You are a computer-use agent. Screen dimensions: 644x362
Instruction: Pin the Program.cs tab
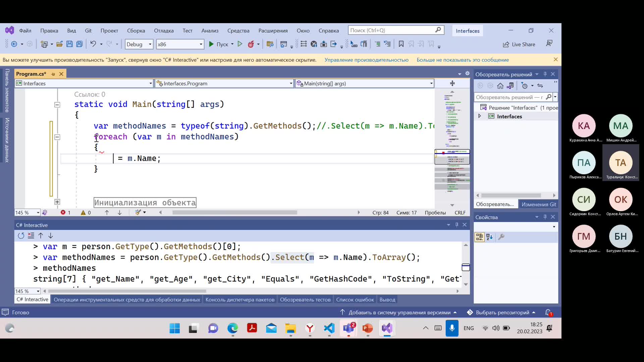point(53,74)
